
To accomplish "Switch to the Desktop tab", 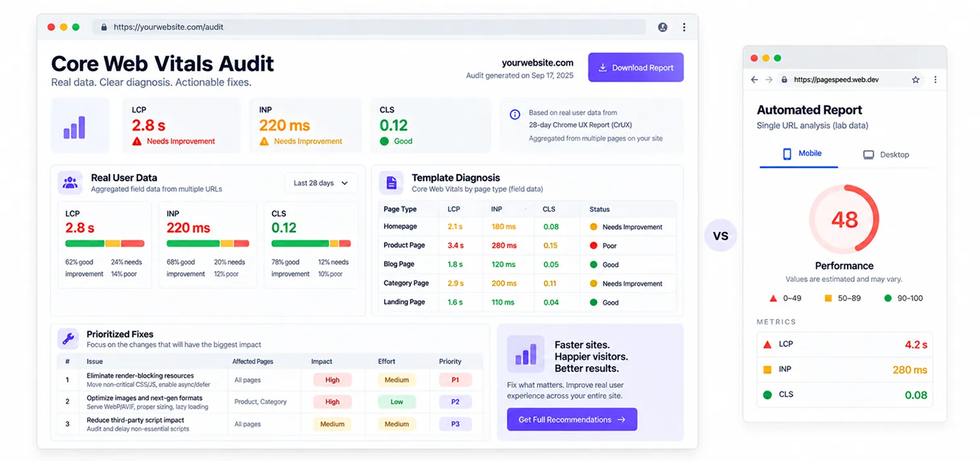I will (x=886, y=154).
